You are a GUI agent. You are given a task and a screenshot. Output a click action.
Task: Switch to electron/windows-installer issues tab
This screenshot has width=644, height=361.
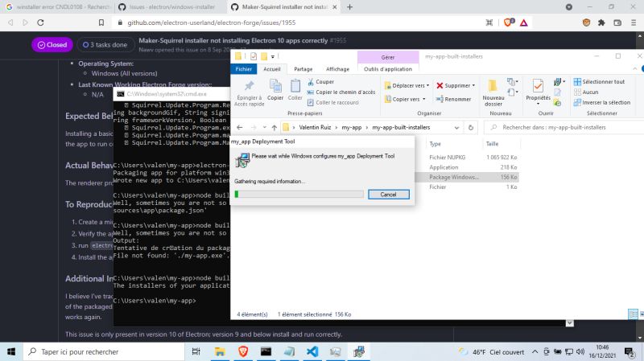pos(169,7)
